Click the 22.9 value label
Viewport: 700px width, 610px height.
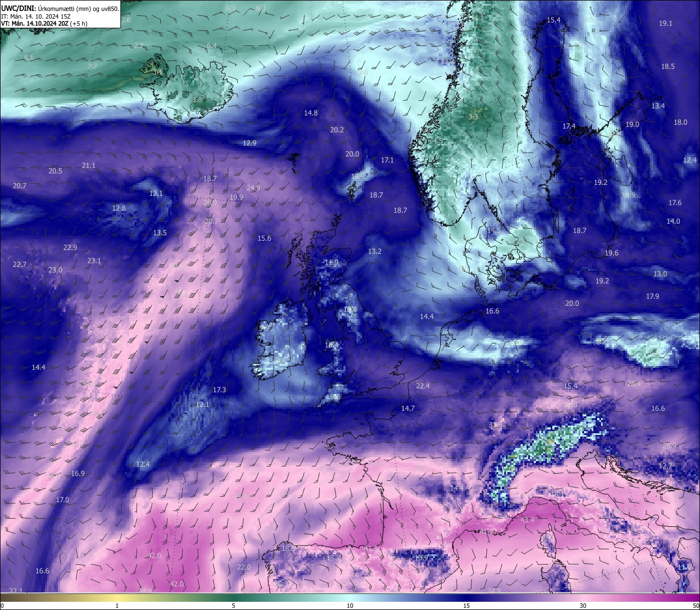[70, 247]
